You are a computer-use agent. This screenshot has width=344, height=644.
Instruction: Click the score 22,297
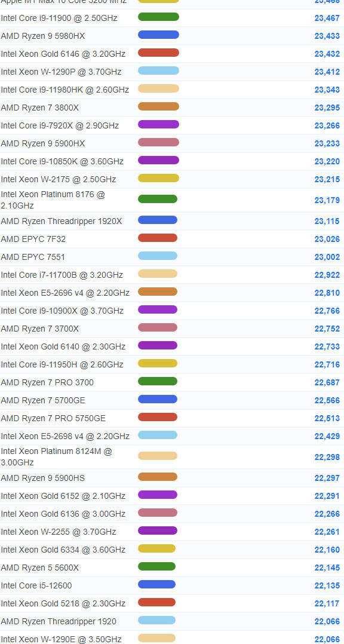[x=327, y=478]
